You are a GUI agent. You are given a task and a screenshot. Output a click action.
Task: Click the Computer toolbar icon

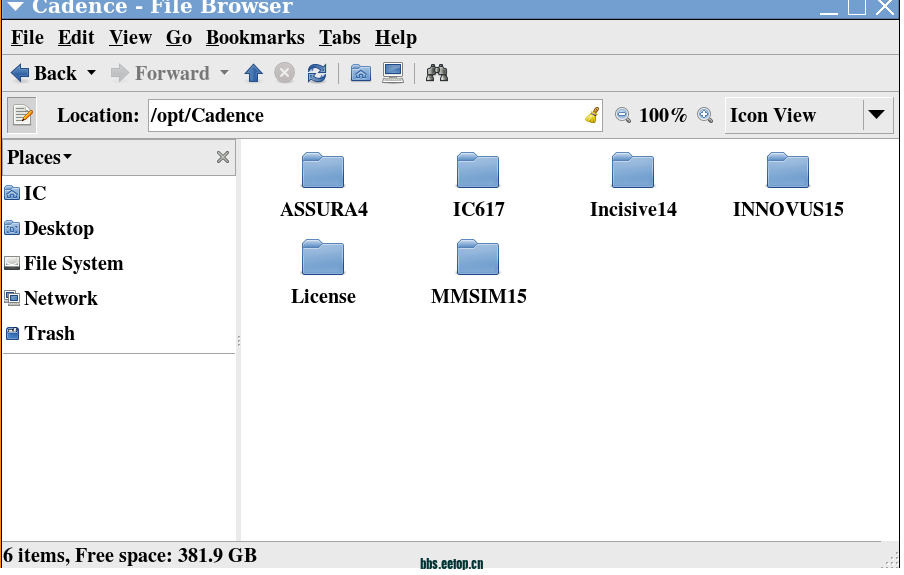(x=393, y=73)
